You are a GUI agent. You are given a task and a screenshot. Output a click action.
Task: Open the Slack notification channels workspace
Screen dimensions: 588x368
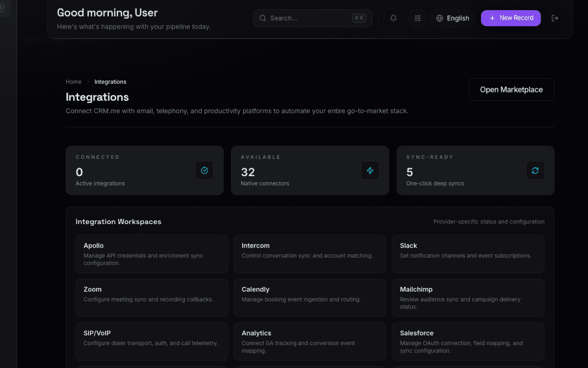coord(468,254)
